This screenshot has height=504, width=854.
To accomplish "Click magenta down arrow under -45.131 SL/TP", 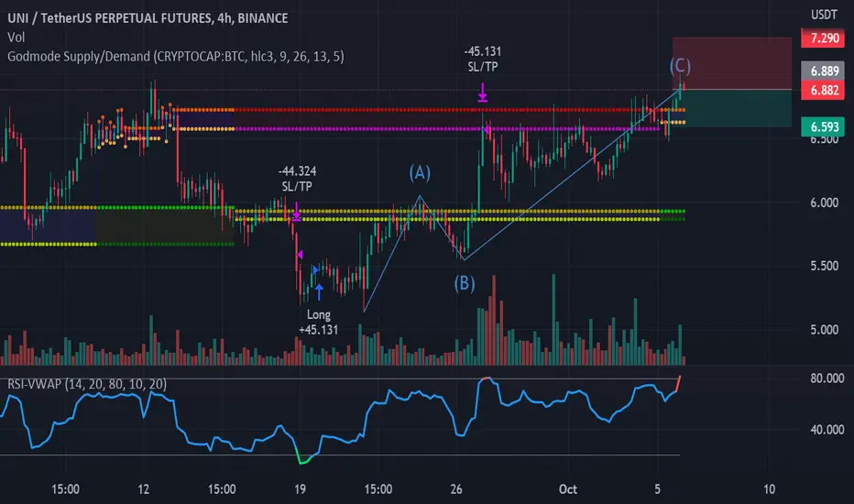I will (x=483, y=93).
